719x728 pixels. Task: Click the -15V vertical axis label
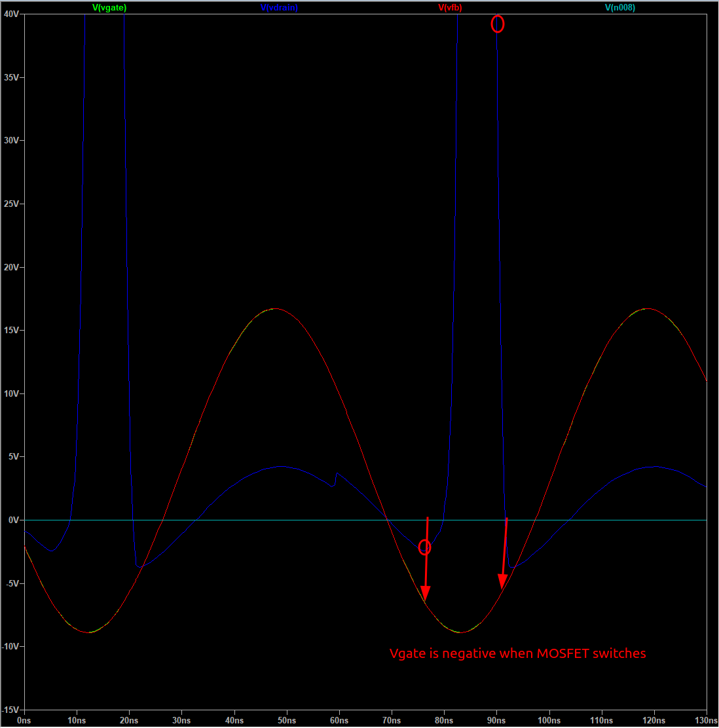(10, 710)
